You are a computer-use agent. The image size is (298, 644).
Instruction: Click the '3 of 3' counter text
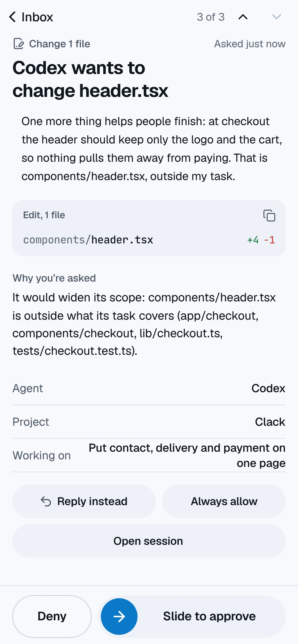(211, 17)
